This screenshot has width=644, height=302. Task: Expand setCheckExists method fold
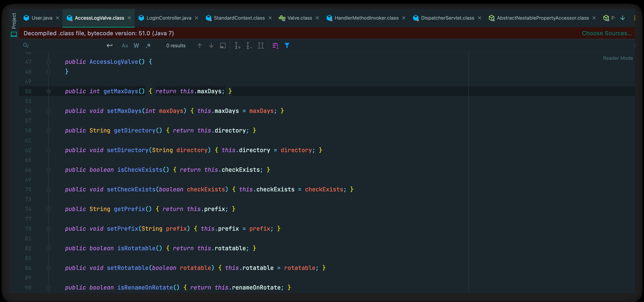pos(49,189)
